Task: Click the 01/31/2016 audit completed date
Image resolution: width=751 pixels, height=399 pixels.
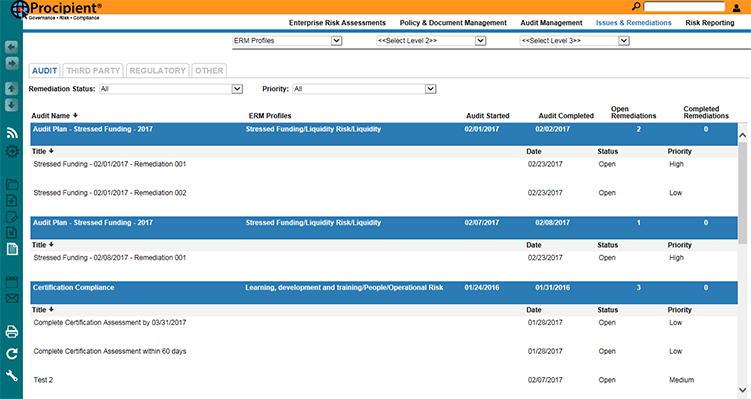Action: point(553,287)
